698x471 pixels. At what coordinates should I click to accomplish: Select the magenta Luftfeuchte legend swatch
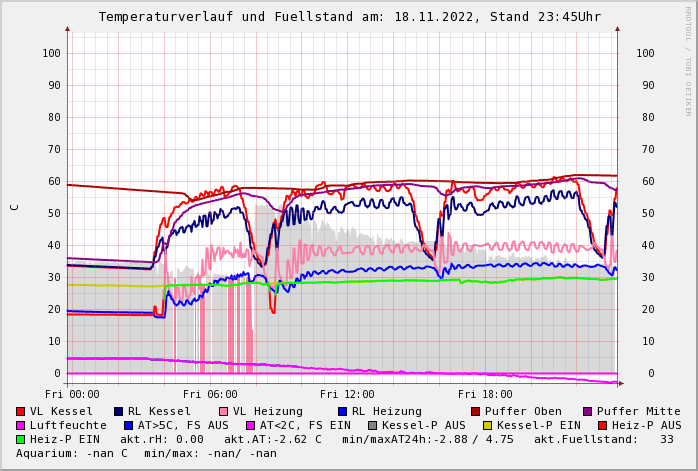pos(21,425)
